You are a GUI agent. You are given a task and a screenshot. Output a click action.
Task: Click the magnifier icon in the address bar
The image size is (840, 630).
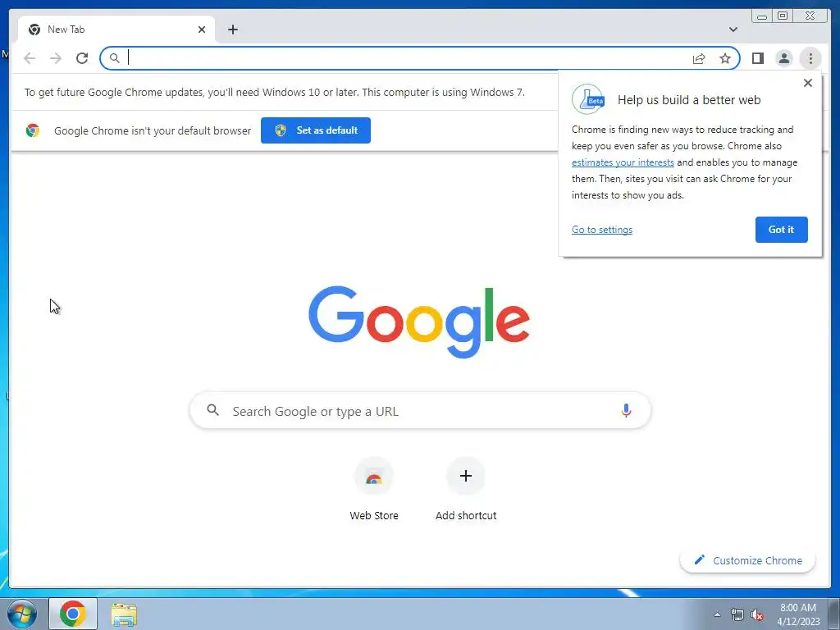tap(114, 58)
